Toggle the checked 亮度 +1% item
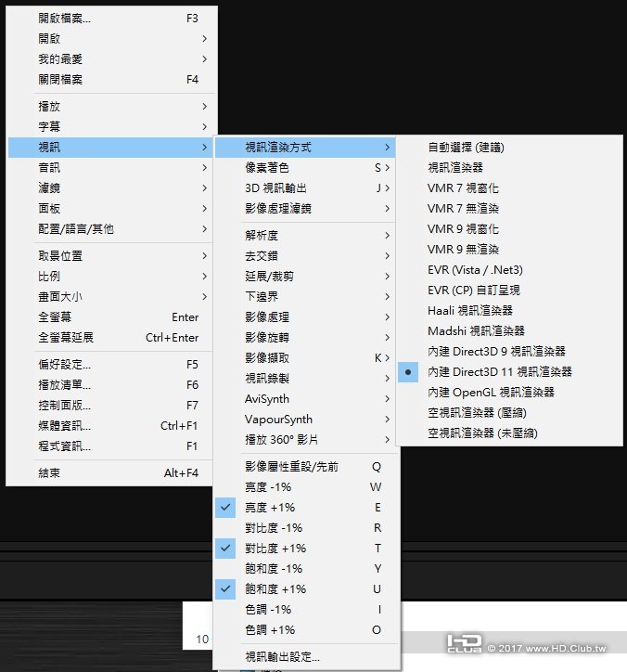This screenshot has width=627, height=672. pyautogui.click(x=307, y=508)
